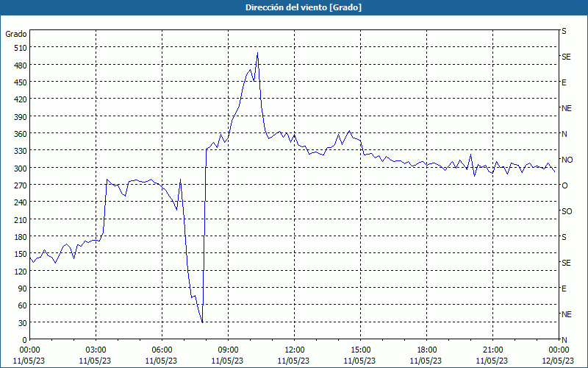Click the 180 degree axis label
The width and height of the screenshot is (588, 368).
pyautogui.click(x=21, y=237)
